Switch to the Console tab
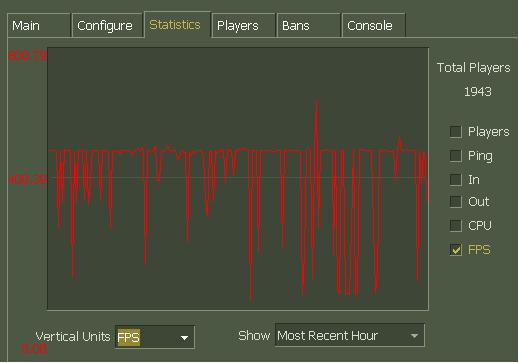Viewport: 519px width, 363px height. click(374, 25)
